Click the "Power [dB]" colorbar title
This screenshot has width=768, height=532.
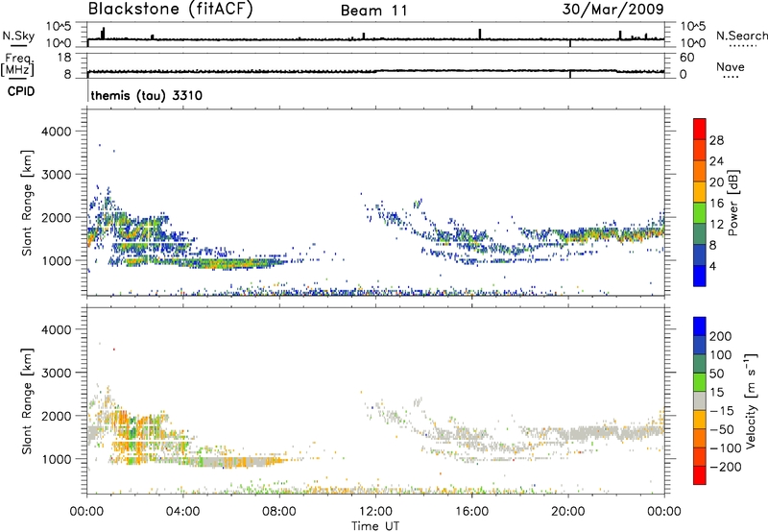[x=733, y=203]
